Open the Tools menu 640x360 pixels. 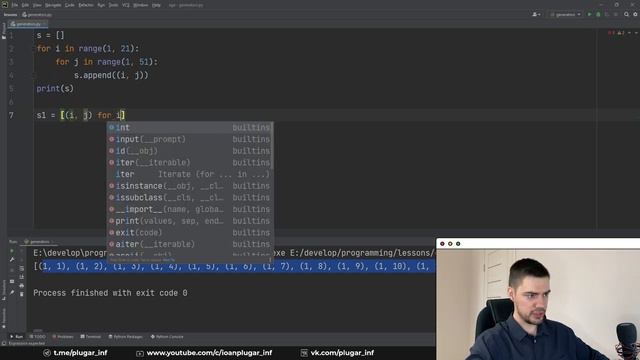[x=113, y=5]
